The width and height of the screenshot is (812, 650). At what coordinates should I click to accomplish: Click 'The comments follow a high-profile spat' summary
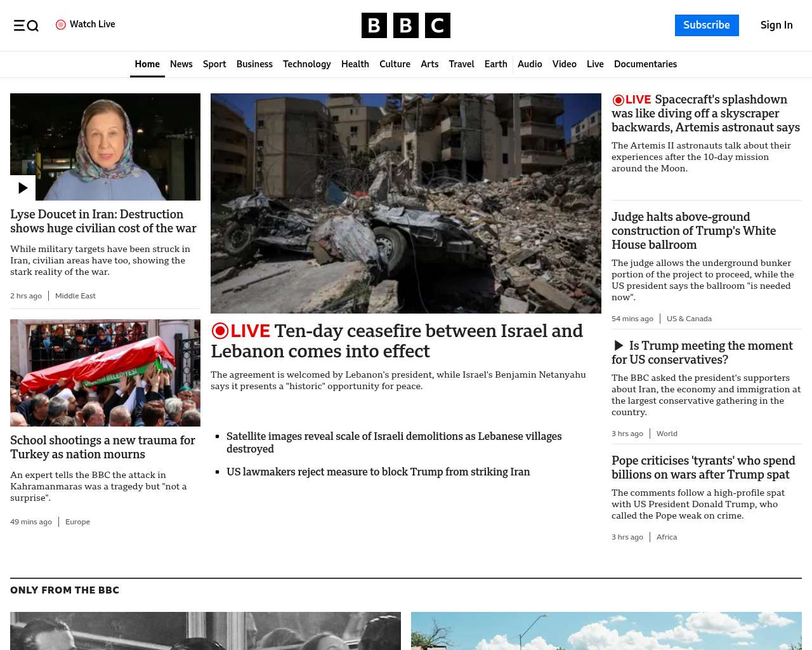[698, 504]
